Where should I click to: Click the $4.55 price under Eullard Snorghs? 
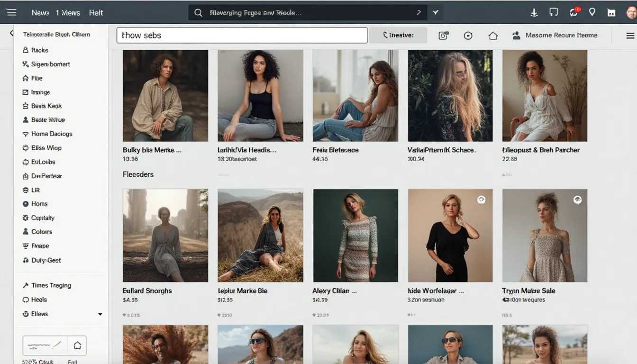click(130, 300)
